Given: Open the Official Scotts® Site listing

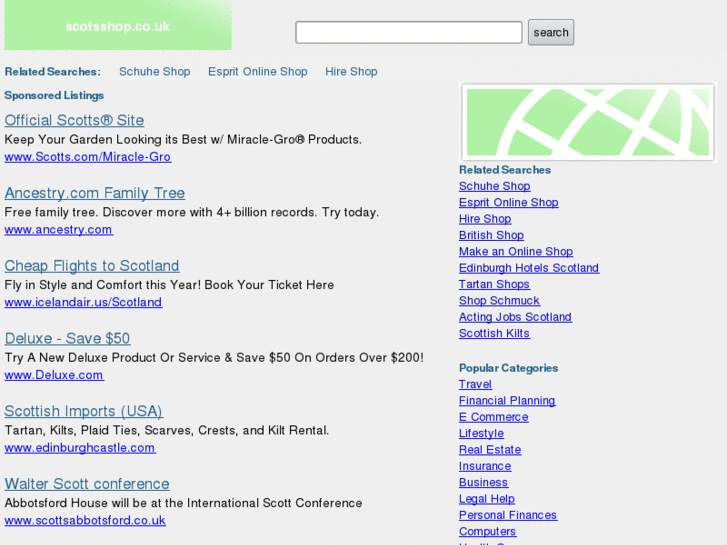Looking at the screenshot, I should pyautogui.click(x=74, y=120).
